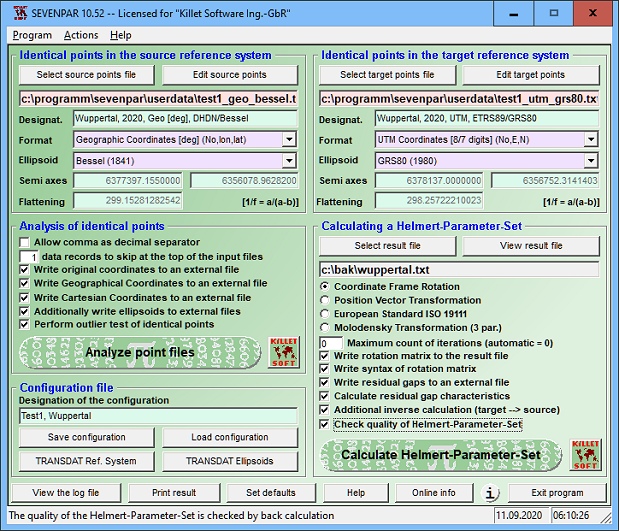
Task: Click the Maximum count of iterations field
Action: pyautogui.click(x=331, y=343)
